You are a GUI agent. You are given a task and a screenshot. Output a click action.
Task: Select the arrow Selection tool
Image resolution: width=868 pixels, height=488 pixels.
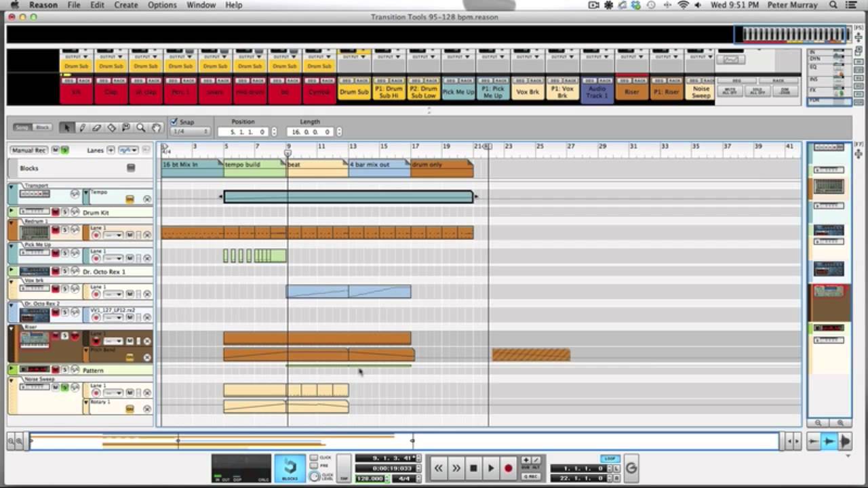tap(66, 127)
